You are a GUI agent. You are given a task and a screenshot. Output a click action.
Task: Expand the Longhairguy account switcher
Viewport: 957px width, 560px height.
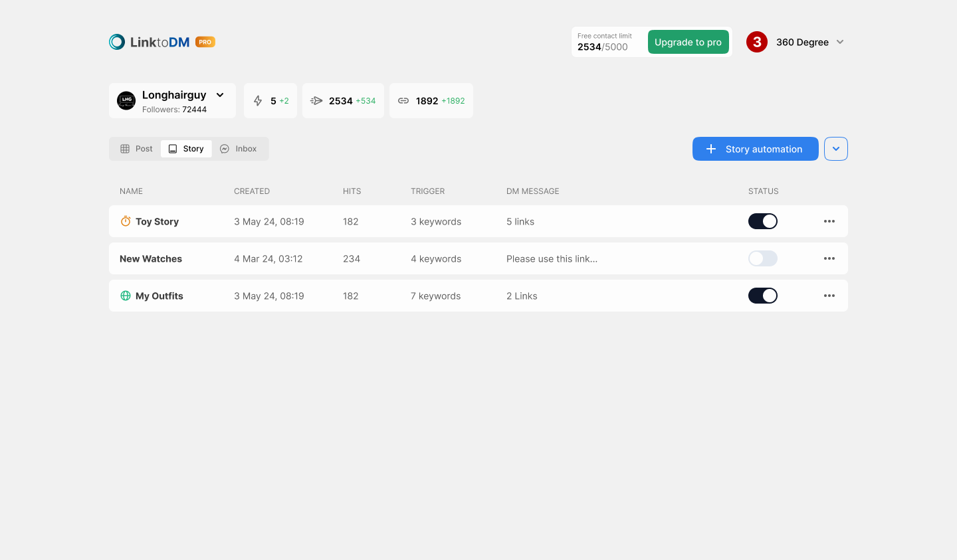pyautogui.click(x=220, y=95)
